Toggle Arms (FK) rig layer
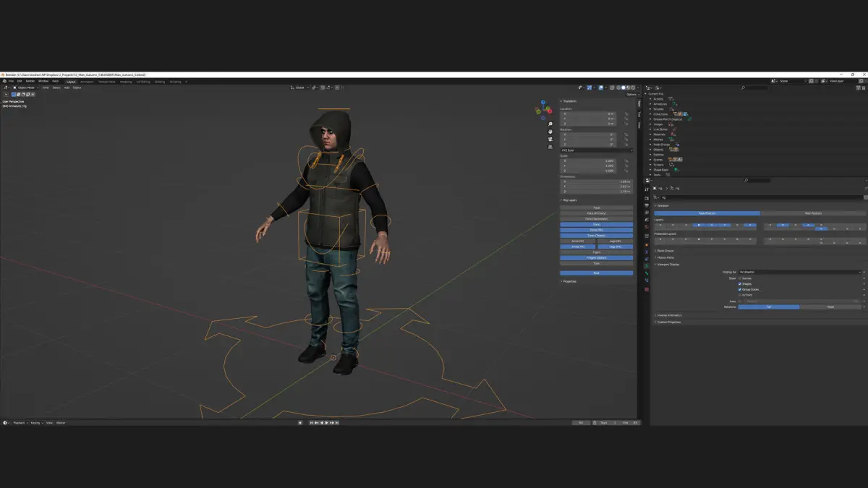 coord(578,247)
